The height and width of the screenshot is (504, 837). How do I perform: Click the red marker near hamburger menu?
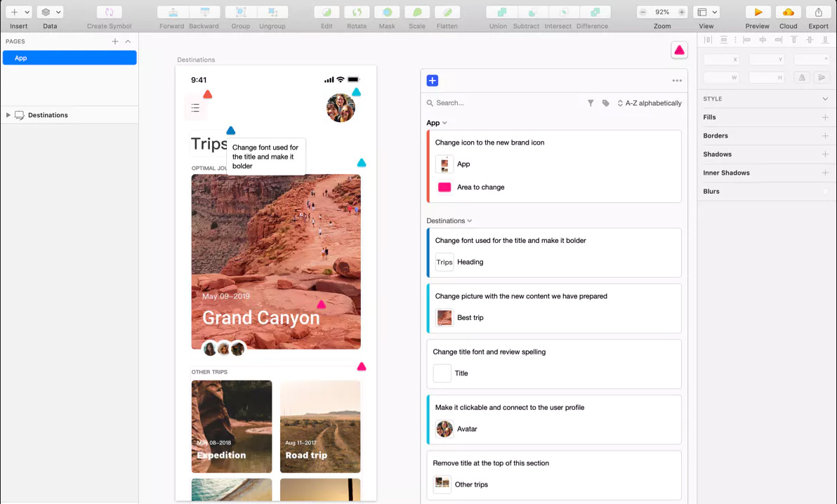pos(208,95)
